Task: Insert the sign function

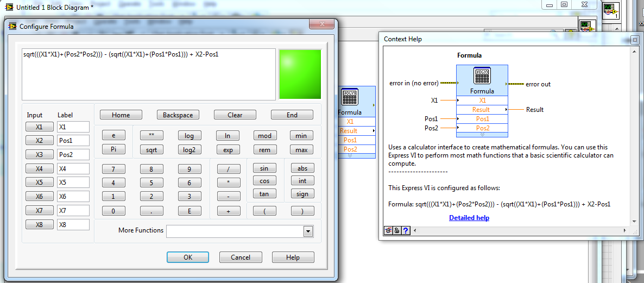Action: [302, 193]
